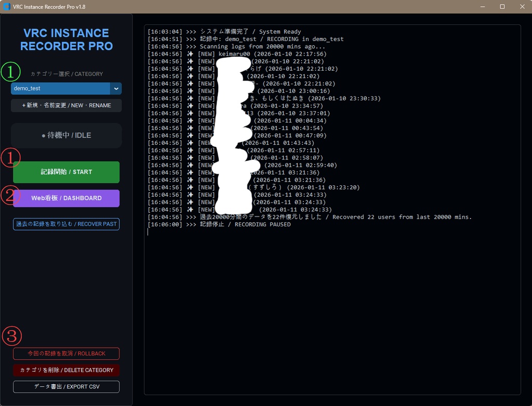Maximize the VRC Instance Recorder window
This screenshot has height=406, width=532.
pyautogui.click(x=502, y=7)
